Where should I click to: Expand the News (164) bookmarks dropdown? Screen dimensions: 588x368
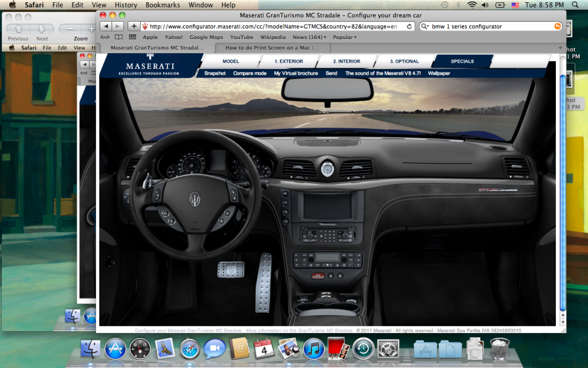click(x=310, y=37)
